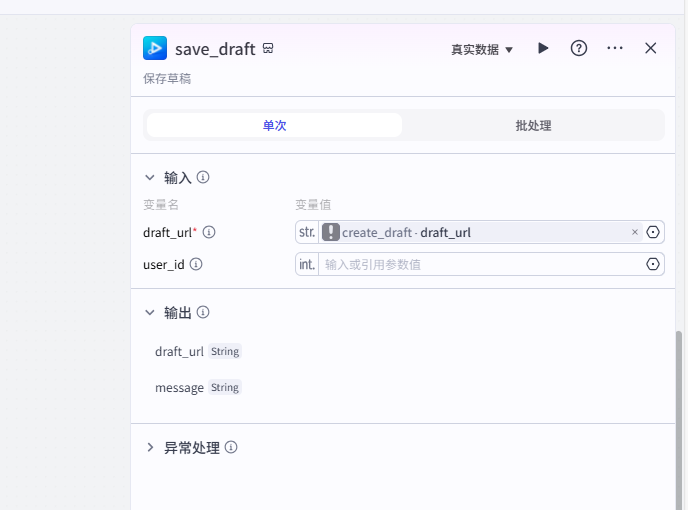The height and width of the screenshot is (510, 688).
Task: Click the panel vertical scrollbar
Action: tap(679, 419)
